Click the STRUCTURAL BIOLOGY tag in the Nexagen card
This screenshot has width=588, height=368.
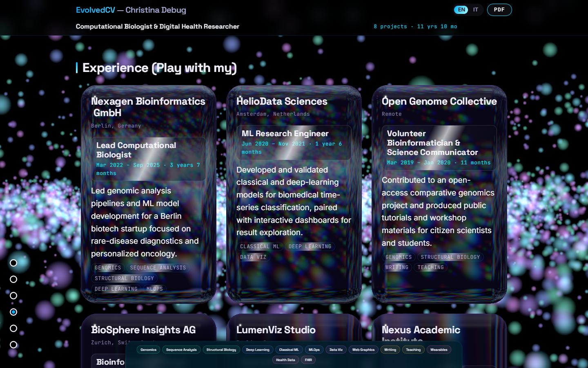[x=124, y=278]
